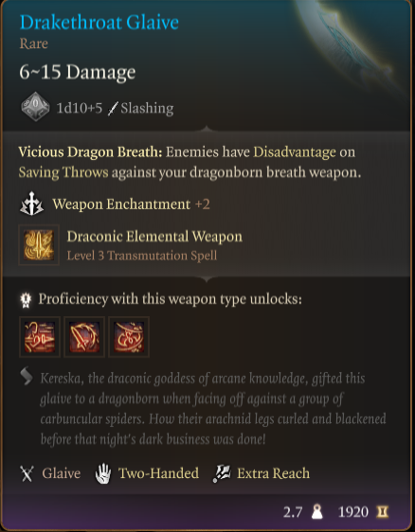Click the Weapon Enchantment sword icon

(31, 204)
